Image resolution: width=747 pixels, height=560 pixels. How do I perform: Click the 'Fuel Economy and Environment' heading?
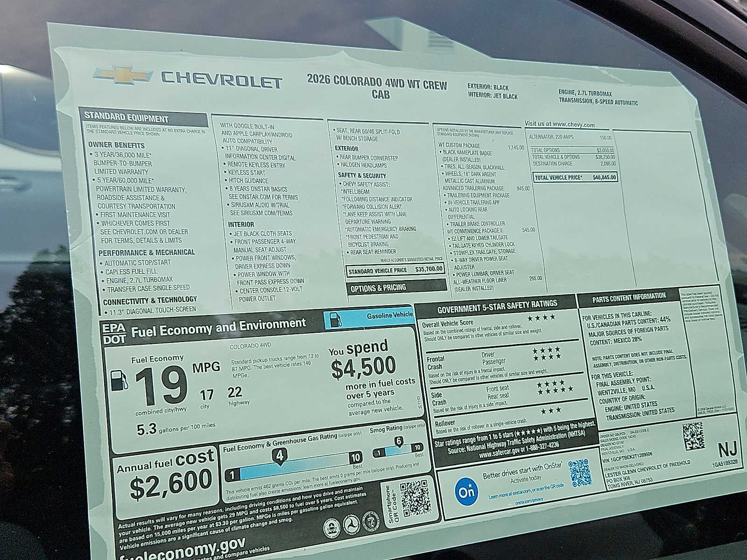click(x=218, y=328)
